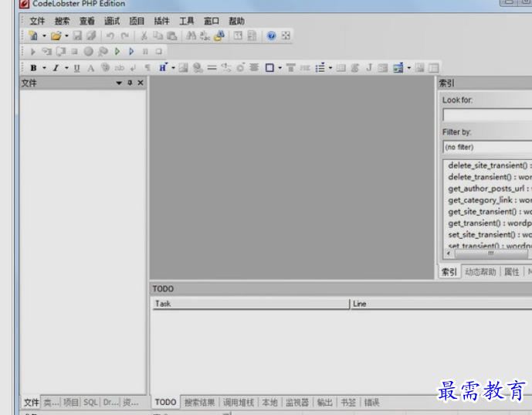The width and height of the screenshot is (532, 415).
Task: Open the List dropdown arrow
Action: tap(330, 68)
